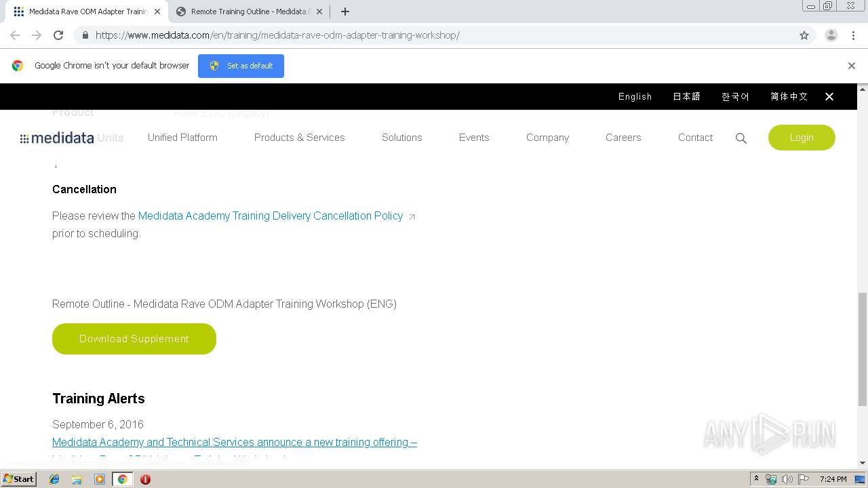Open a new tab with plus icon

tap(345, 12)
